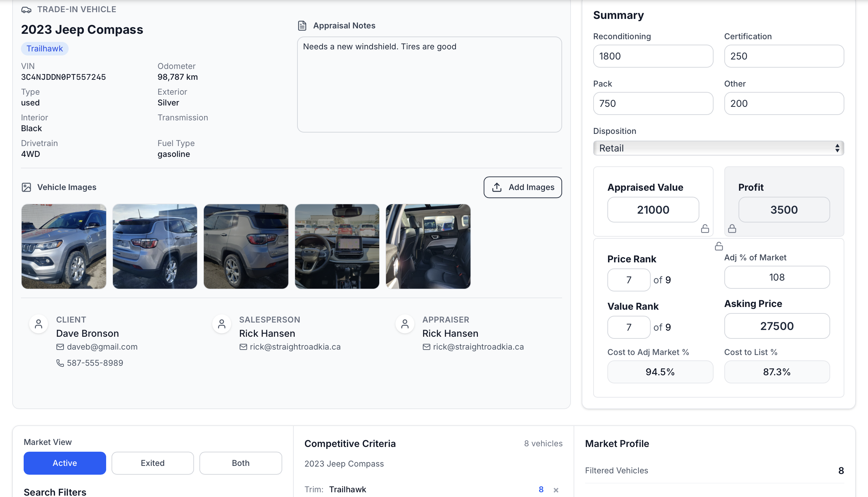The height and width of the screenshot is (497, 868).
Task: Click the Add Images button
Action: (522, 187)
